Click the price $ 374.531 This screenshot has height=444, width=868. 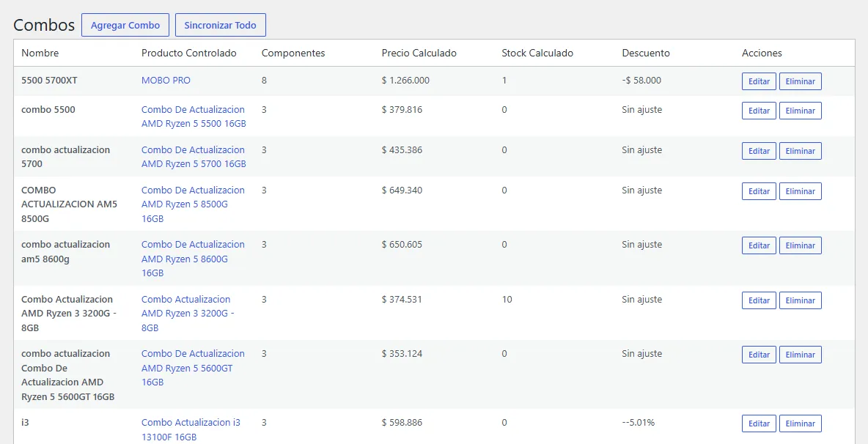pos(402,299)
